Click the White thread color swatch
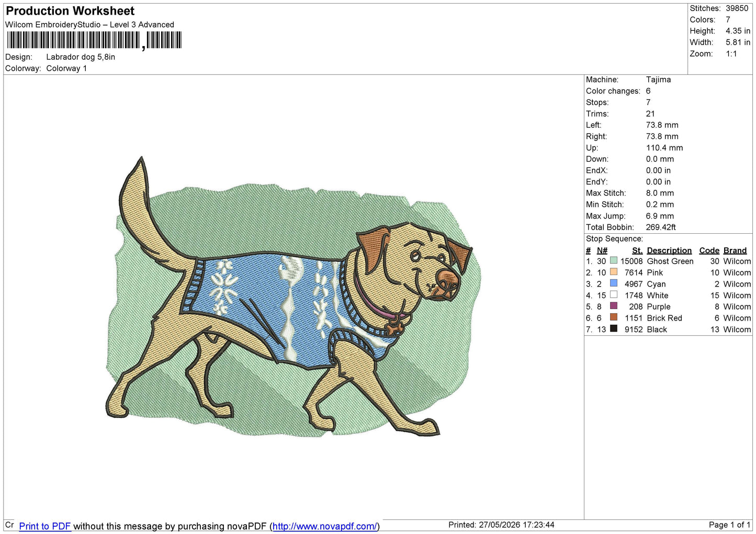The image size is (756, 534). tap(614, 294)
